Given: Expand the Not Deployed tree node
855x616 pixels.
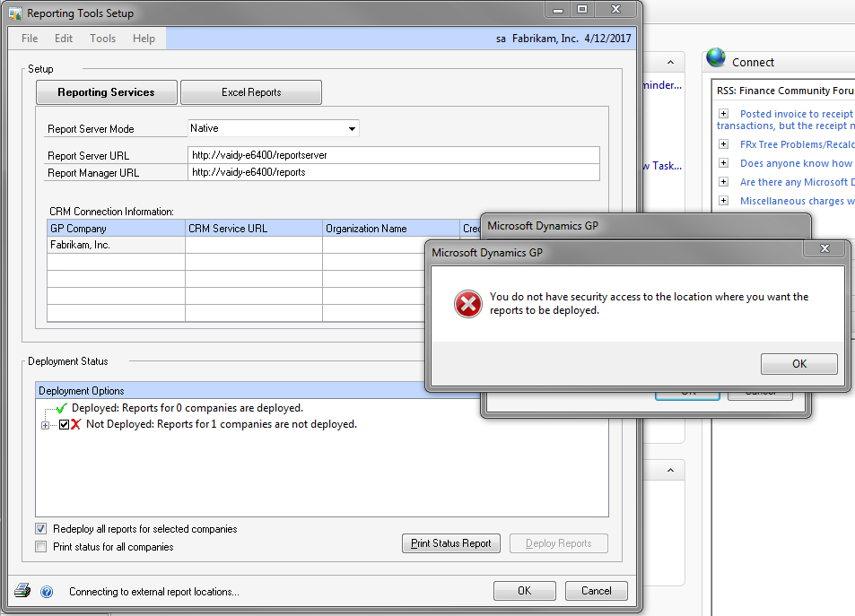Looking at the screenshot, I should [45, 425].
